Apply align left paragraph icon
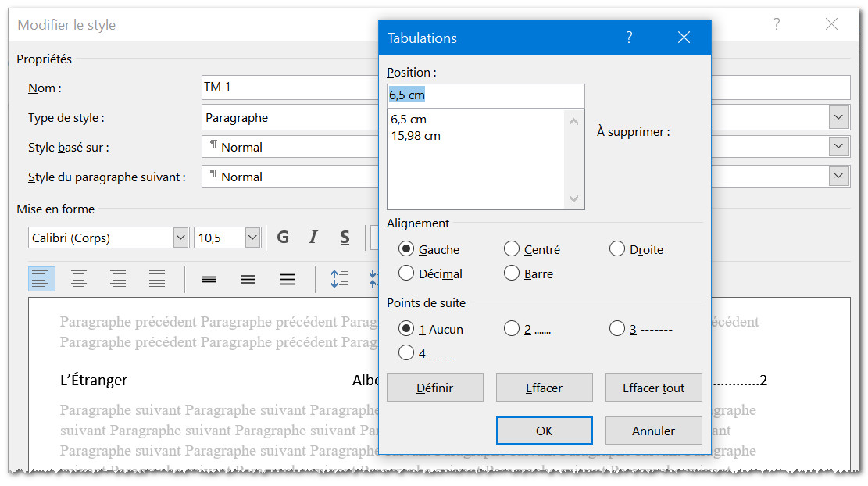 [x=41, y=279]
